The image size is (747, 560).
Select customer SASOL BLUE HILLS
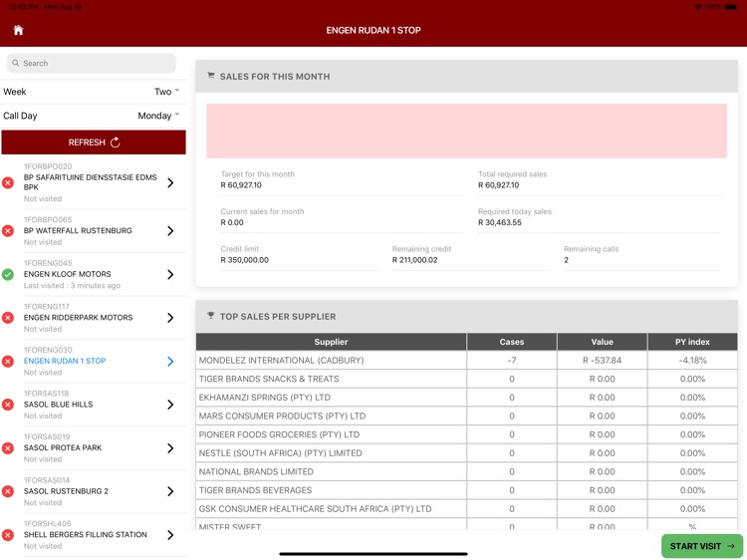(x=94, y=405)
